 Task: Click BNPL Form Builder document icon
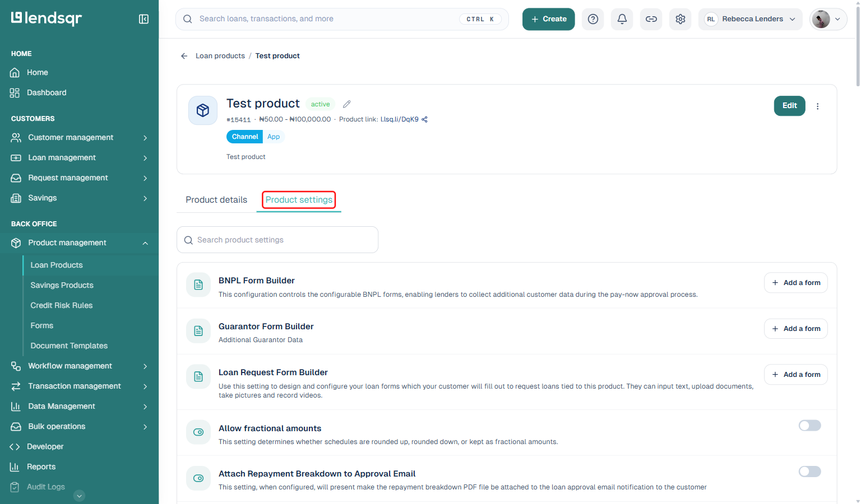pos(198,285)
